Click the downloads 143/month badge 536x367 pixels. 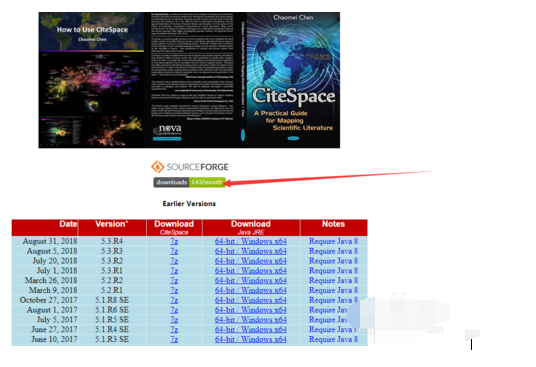click(189, 182)
